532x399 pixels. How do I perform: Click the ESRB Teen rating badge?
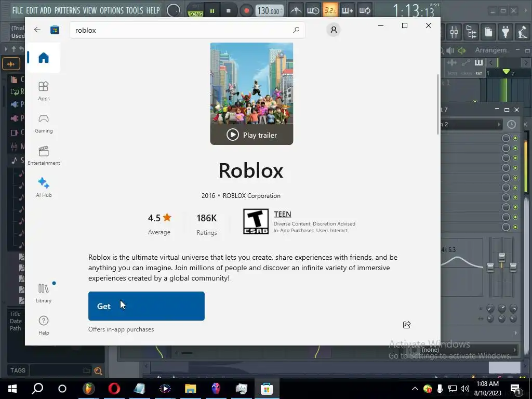click(256, 221)
